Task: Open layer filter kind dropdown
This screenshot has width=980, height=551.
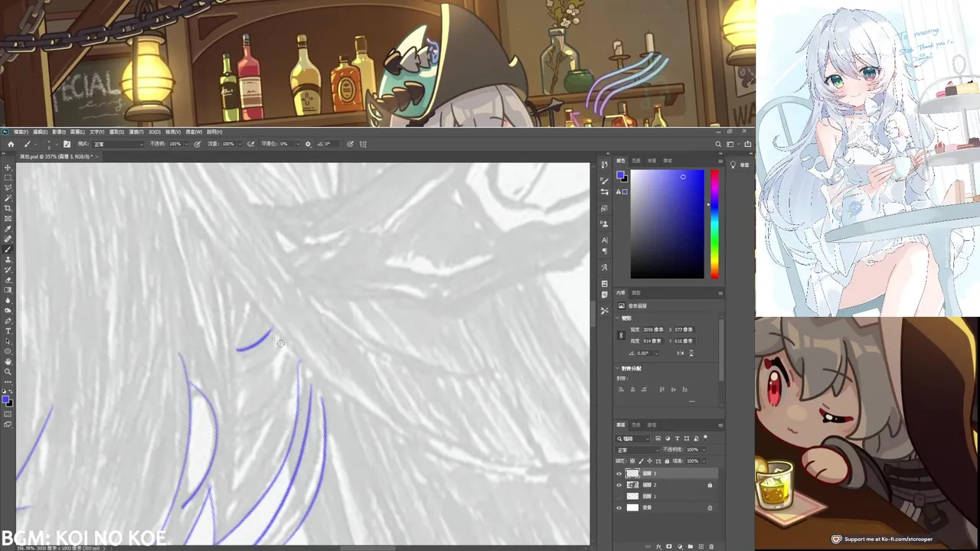Action: click(x=634, y=439)
